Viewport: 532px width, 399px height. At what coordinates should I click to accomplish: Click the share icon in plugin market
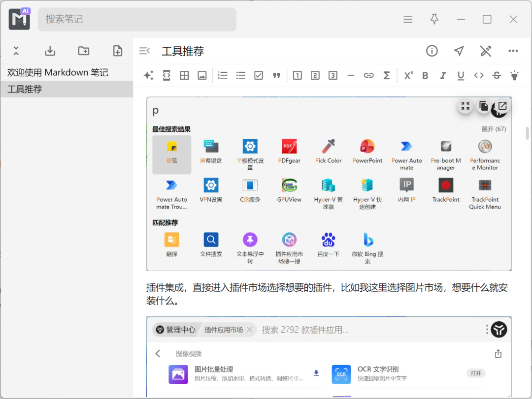point(498,354)
